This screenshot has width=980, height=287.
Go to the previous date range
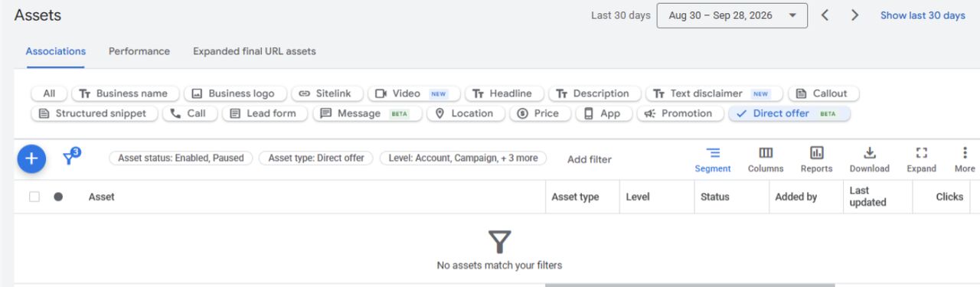(825, 15)
